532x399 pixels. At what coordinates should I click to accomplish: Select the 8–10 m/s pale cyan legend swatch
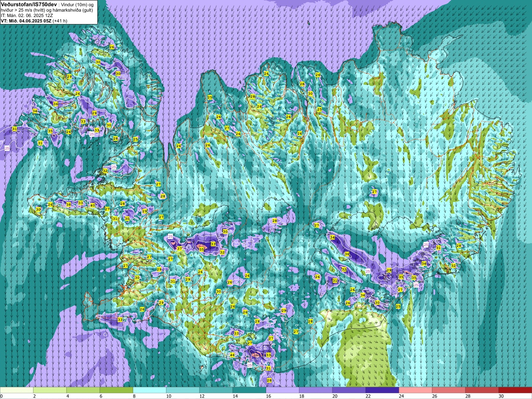point(150,390)
